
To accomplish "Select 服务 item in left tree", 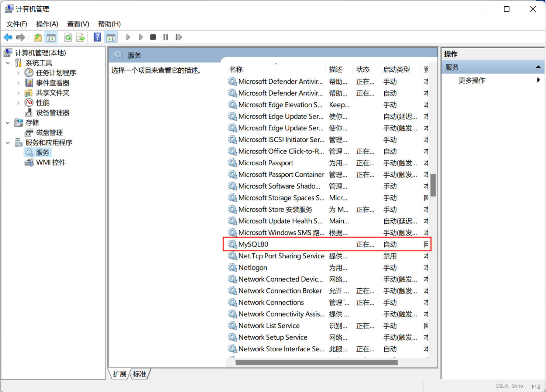I will [x=42, y=152].
